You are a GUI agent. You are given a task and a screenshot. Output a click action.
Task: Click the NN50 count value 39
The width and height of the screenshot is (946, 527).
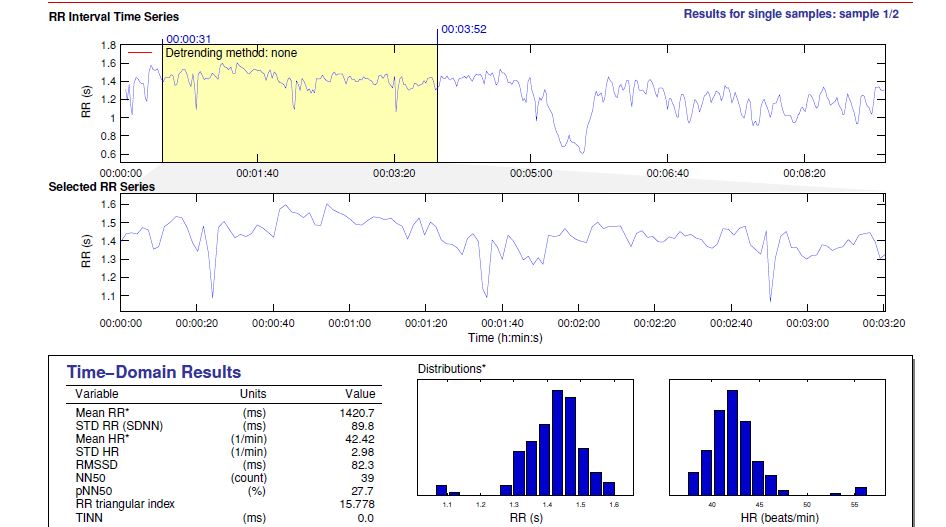coord(367,478)
